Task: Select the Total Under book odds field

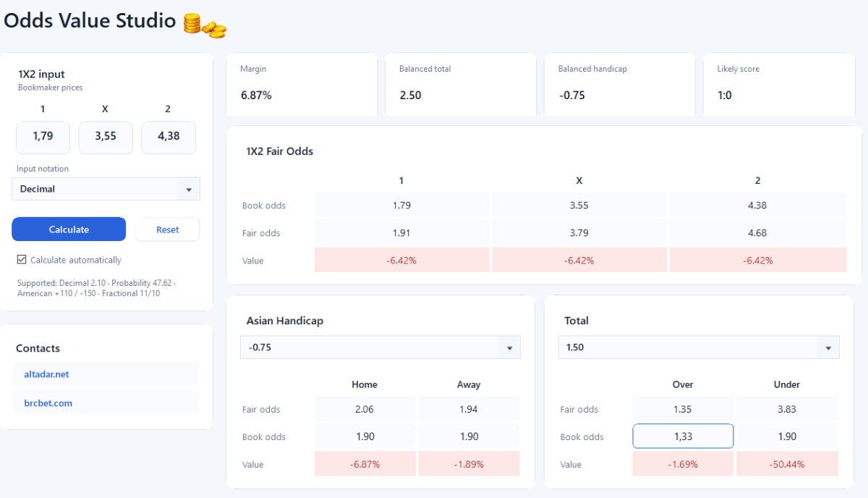Action: (x=787, y=436)
